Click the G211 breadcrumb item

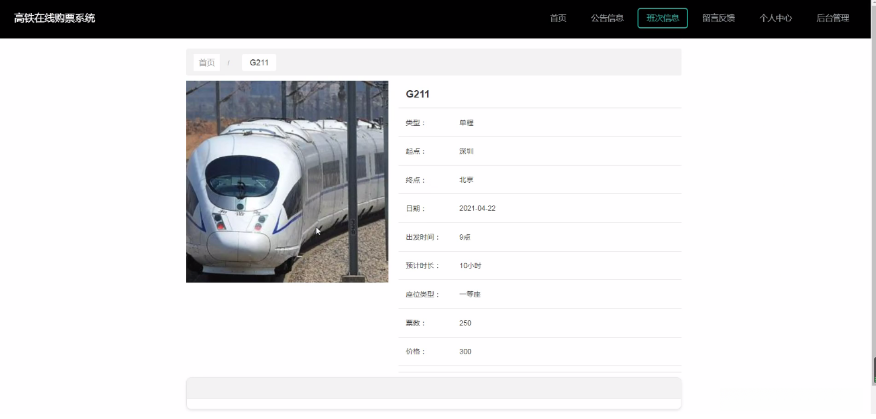[x=259, y=63]
